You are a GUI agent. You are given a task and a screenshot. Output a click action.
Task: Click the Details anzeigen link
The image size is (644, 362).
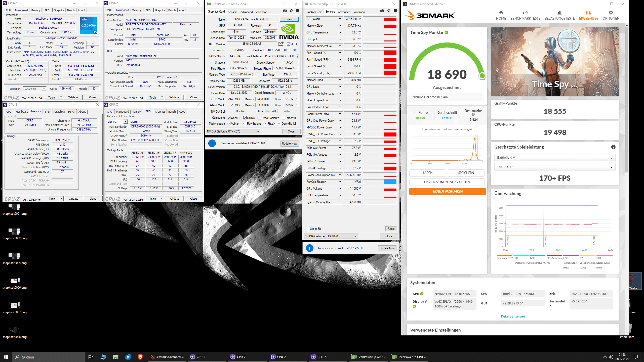tap(513, 316)
